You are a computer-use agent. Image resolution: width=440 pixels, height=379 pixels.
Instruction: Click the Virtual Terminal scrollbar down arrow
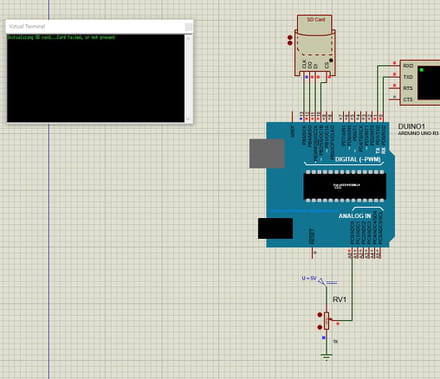tap(188, 119)
